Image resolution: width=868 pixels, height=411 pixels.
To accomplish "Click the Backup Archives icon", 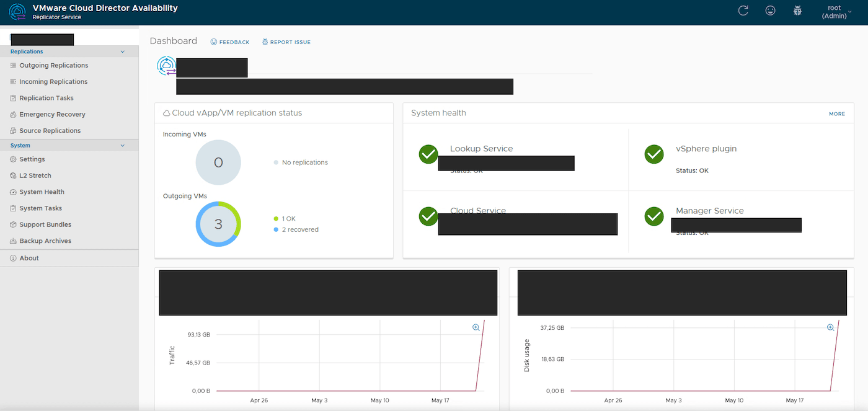I will coord(14,241).
